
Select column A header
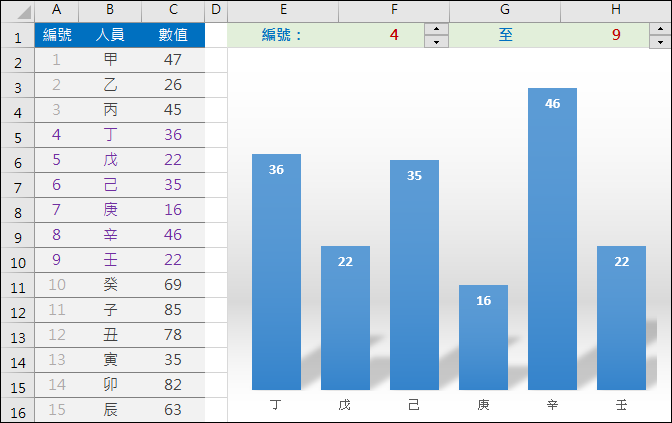tap(56, 11)
